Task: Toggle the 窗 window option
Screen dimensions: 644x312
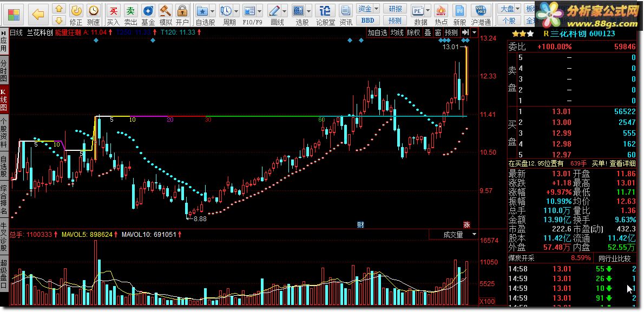Action: (x=438, y=33)
